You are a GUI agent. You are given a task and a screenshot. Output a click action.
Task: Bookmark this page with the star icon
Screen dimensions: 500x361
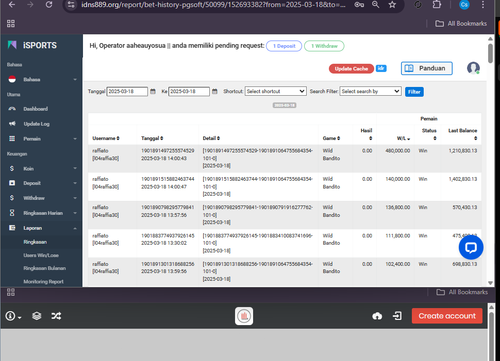click(x=392, y=5)
